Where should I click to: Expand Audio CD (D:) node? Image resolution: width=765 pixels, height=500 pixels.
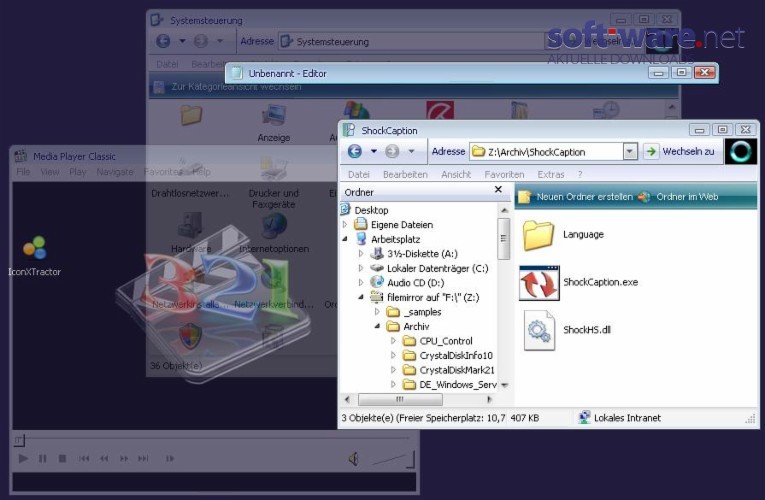point(361,282)
